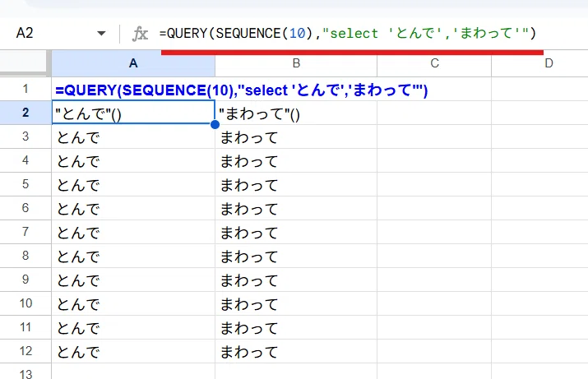Click とんで in row 9
588x379 pixels.
click(78, 280)
